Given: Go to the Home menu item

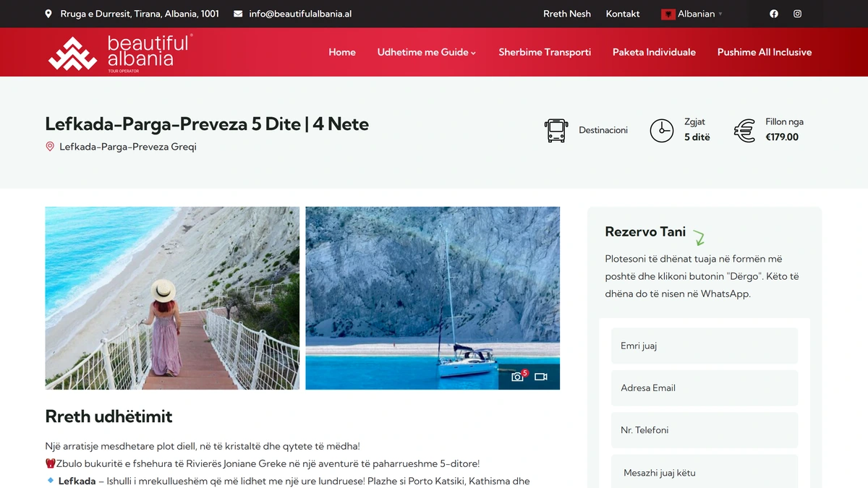Looking at the screenshot, I should (342, 52).
